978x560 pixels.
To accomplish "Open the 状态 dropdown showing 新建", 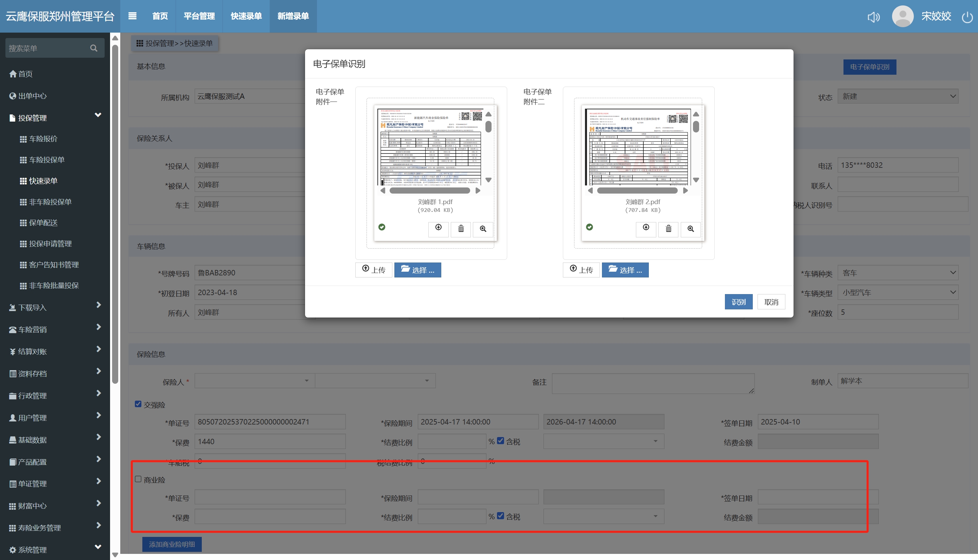I will tap(897, 96).
